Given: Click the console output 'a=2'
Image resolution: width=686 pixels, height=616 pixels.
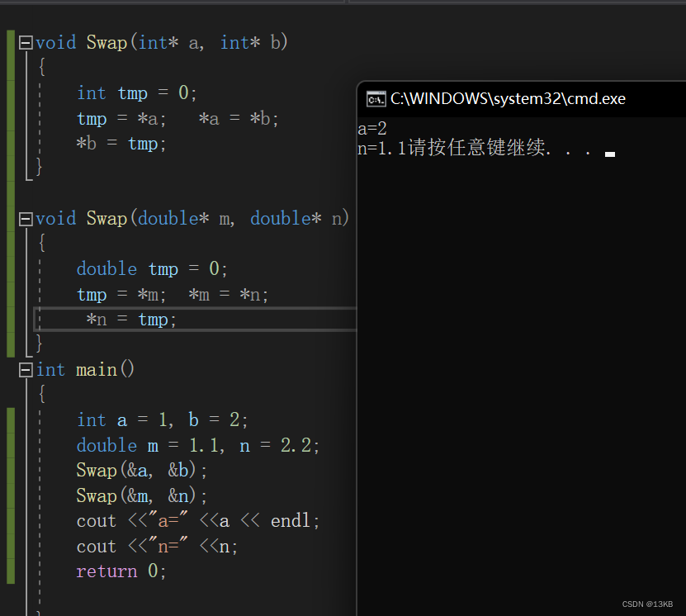Looking at the screenshot, I should (372, 129).
